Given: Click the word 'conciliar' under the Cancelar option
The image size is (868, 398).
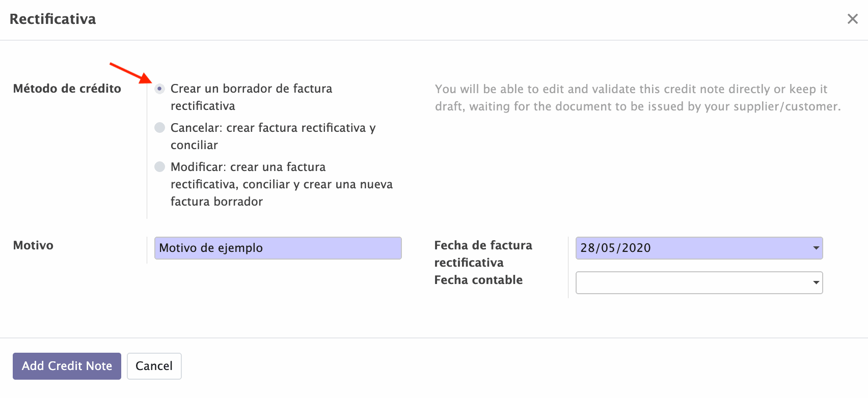Looking at the screenshot, I should click(194, 145).
